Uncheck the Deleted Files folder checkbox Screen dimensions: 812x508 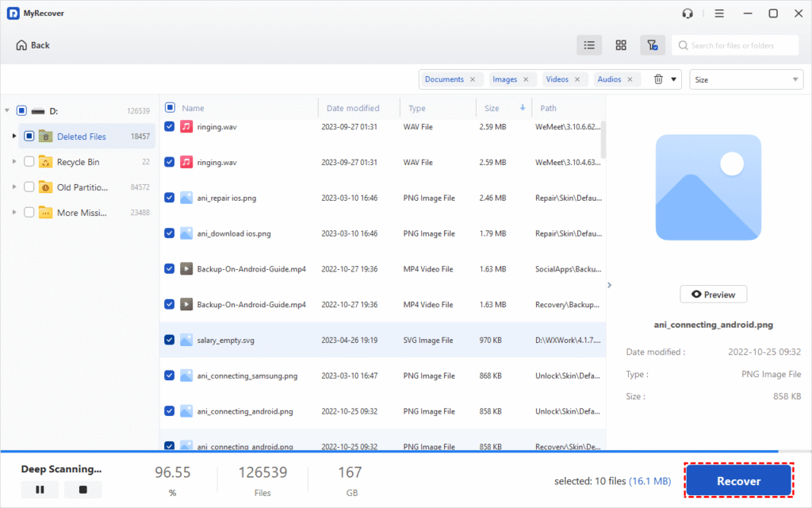click(x=29, y=136)
